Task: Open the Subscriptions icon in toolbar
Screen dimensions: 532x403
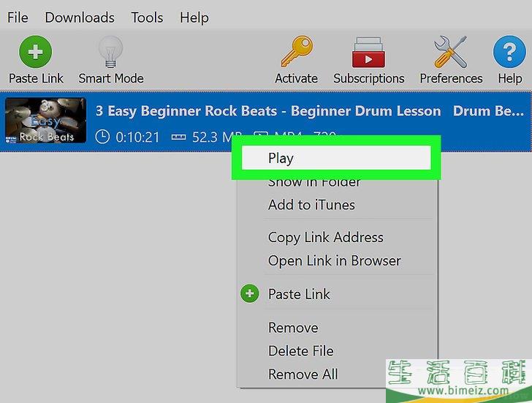Action: 368,53
